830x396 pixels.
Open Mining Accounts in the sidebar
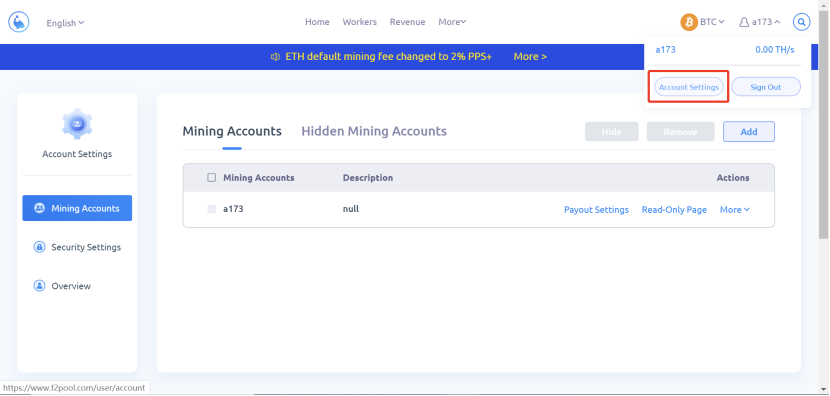tap(77, 208)
